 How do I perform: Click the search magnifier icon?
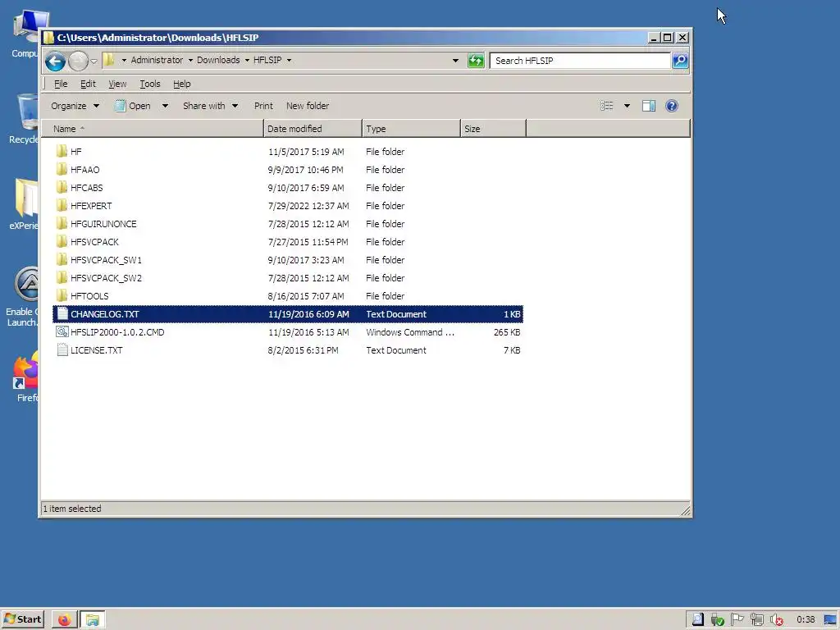point(680,61)
